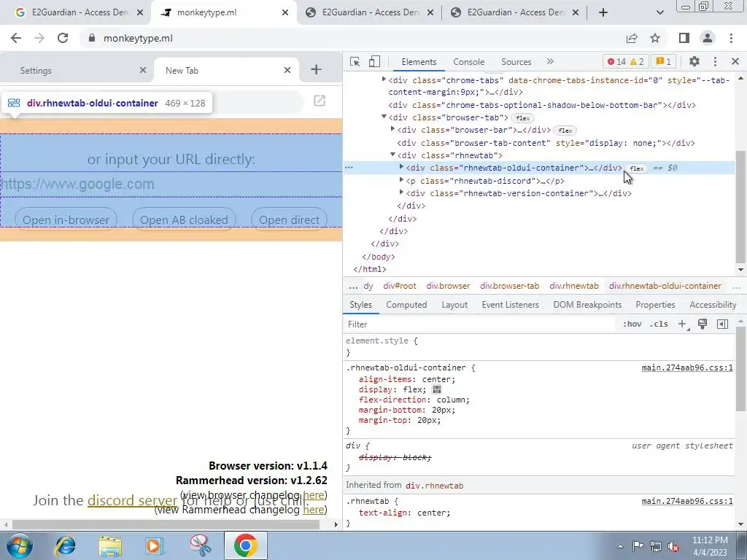The width and height of the screenshot is (747, 560).
Task: Expand the rhnewtab-discord paragraph node
Action: (402, 180)
